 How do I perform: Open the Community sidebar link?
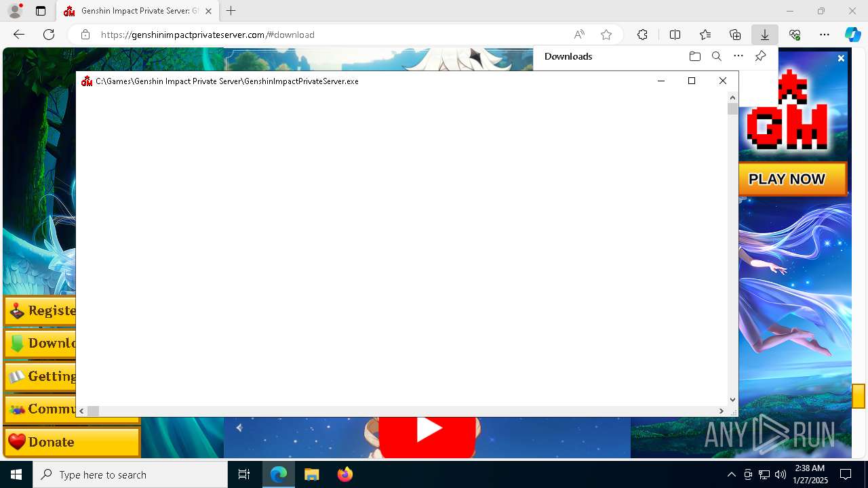point(40,409)
